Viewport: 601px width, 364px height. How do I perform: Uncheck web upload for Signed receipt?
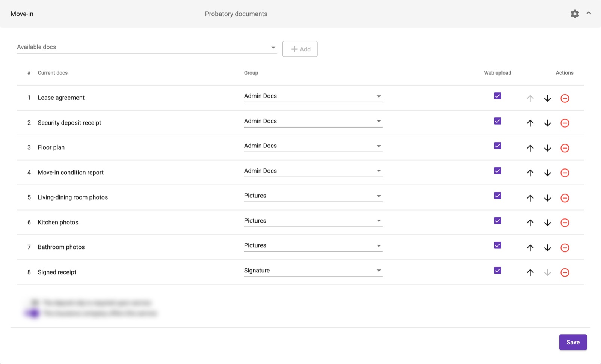[x=498, y=271]
